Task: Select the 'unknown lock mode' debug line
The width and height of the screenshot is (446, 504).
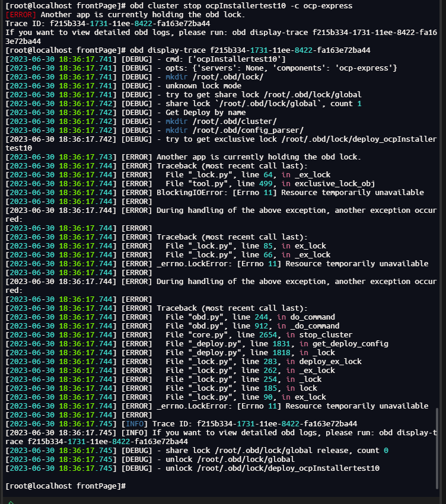Action: pos(203,86)
